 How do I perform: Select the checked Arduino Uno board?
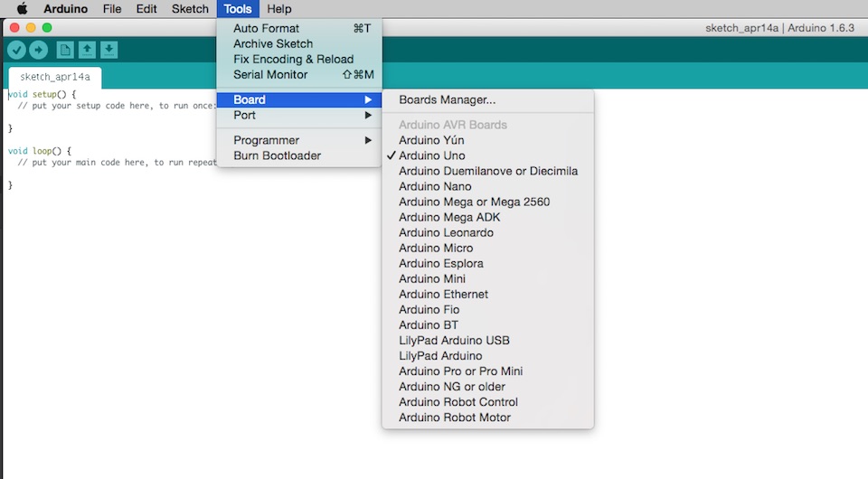(487, 156)
